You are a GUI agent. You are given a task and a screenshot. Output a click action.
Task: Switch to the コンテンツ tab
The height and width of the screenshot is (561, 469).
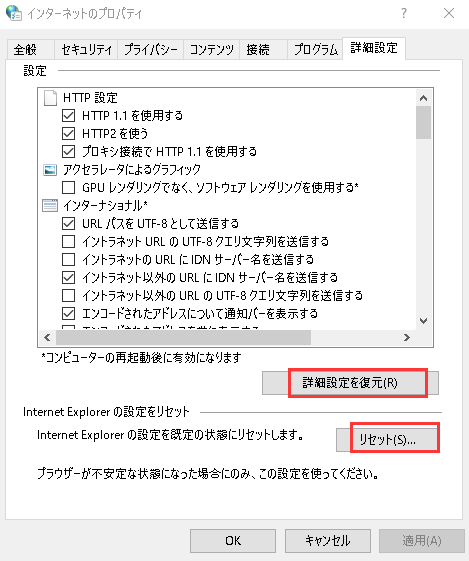[x=211, y=49]
